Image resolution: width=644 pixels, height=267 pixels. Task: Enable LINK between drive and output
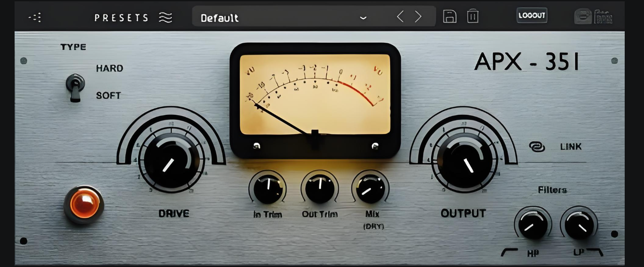570,147
